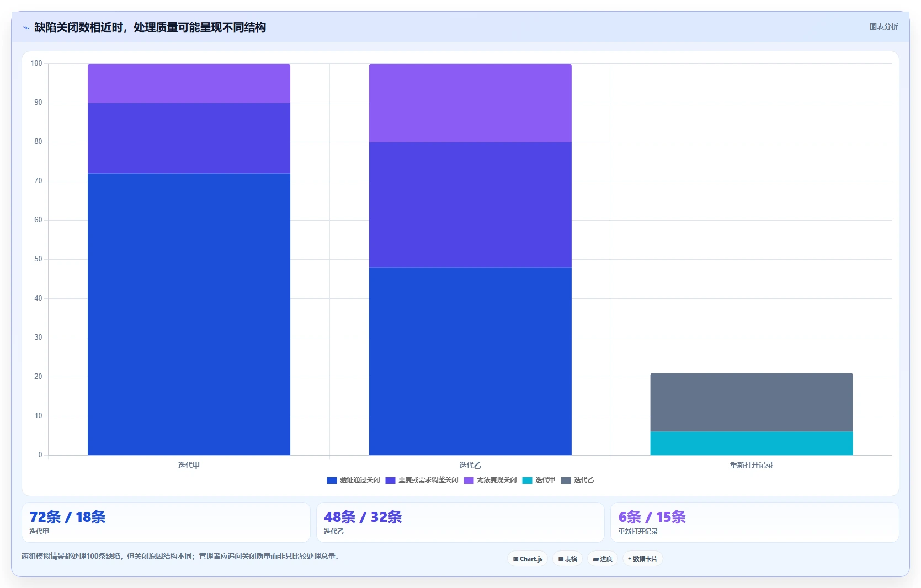Click the 50 tick on the y-axis
The image size is (921, 588).
point(38,259)
